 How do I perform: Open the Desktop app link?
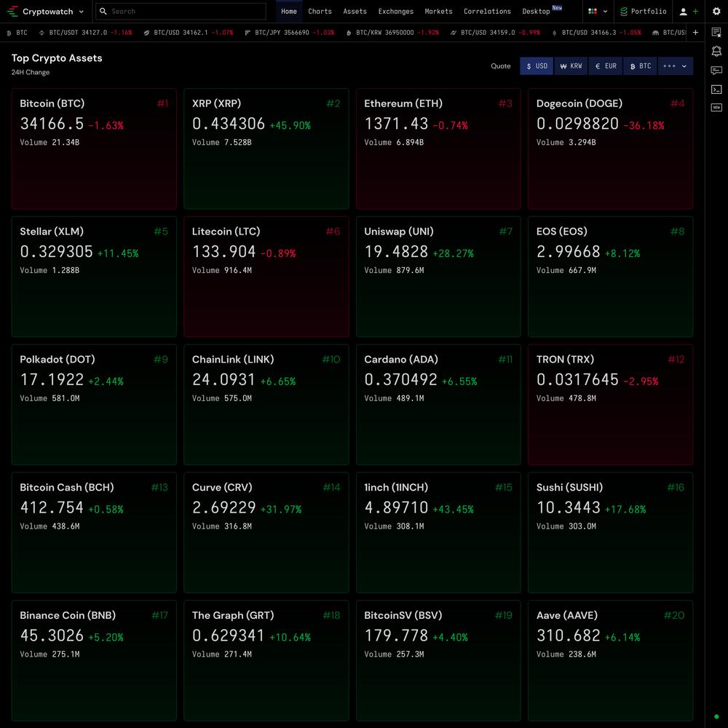(x=536, y=11)
